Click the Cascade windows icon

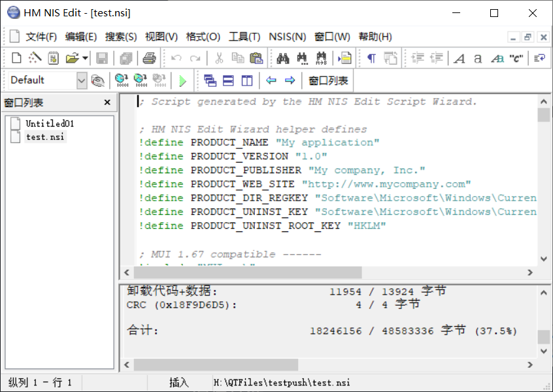click(210, 81)
